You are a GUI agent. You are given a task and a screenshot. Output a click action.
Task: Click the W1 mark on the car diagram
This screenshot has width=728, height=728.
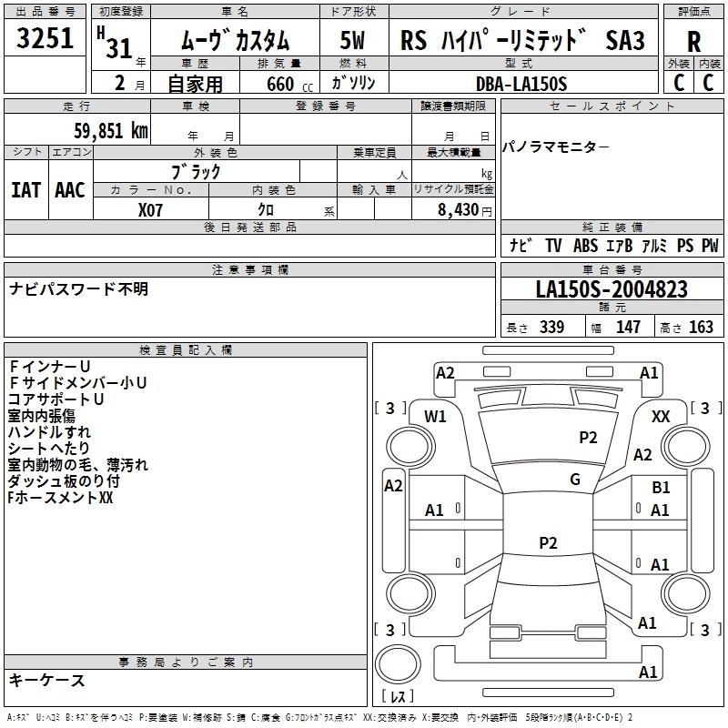pyautogui.click(x=435, y=417)
